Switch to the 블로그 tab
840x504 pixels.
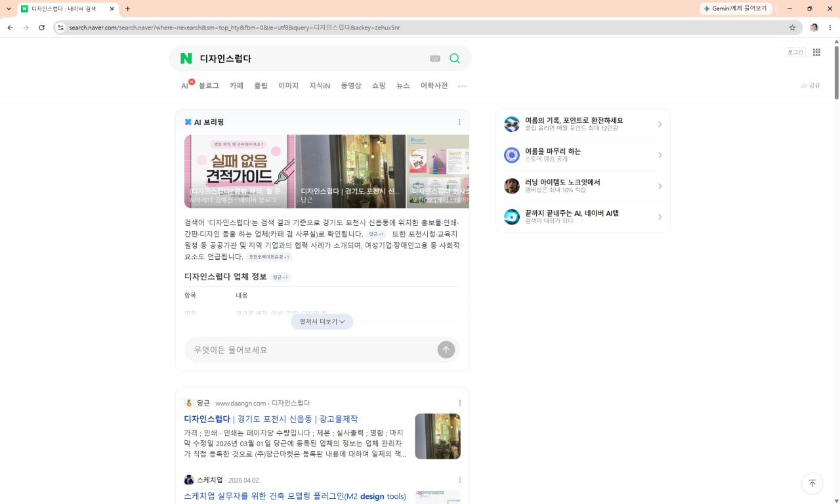coord(209,86)
